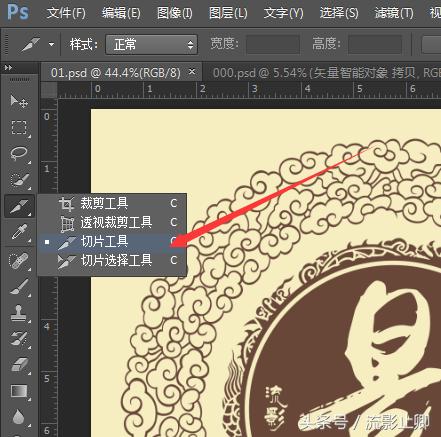Close the 01.psd document tab
Image resolution: width=441 pixels, height=437 pixels.
[x=192, y=71]
